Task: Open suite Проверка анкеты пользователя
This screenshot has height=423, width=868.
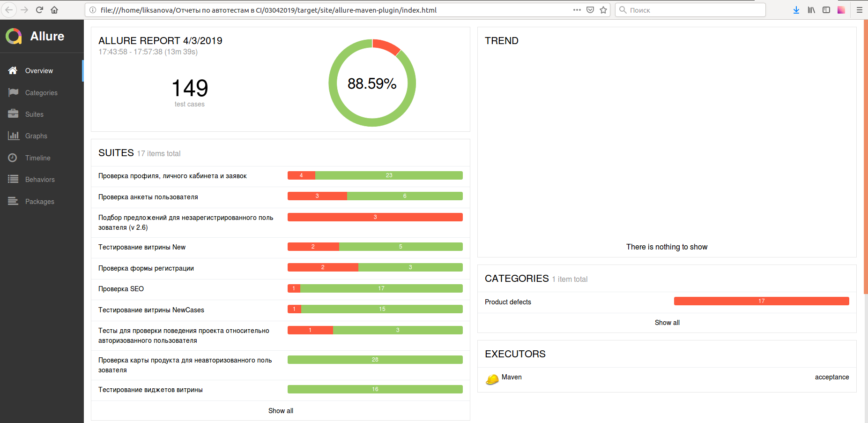Action: coord(281,197)
